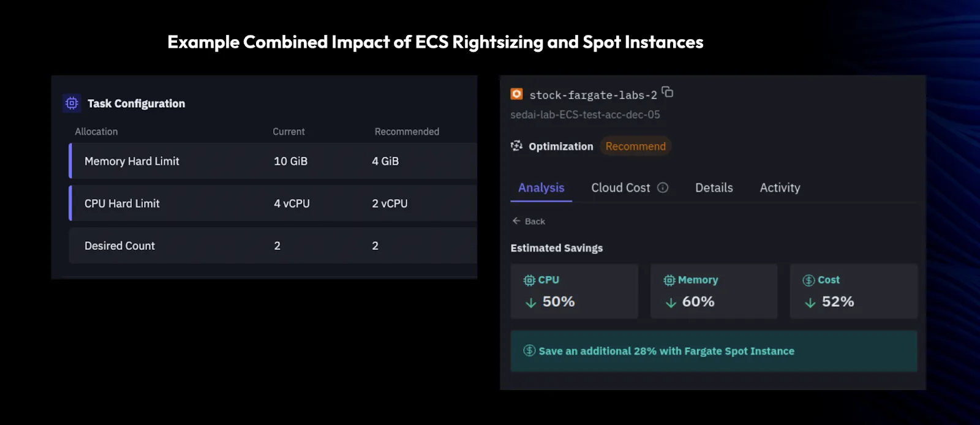Click the Cost dollar icon in savings
This screenshot has height=425, width=980.
(809, 280)
